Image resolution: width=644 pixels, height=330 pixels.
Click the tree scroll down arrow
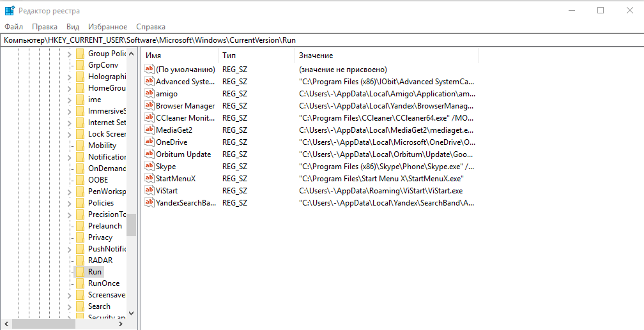pos(131,313)
